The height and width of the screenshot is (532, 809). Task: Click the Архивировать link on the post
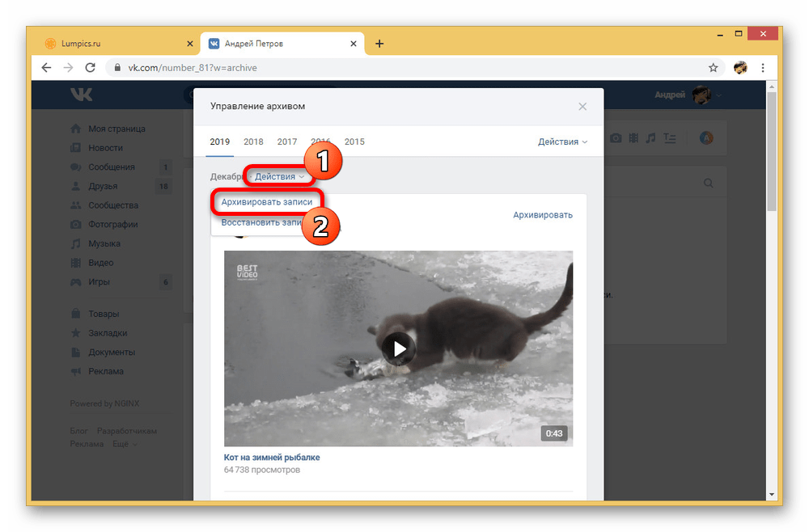(x=542, y=215)
